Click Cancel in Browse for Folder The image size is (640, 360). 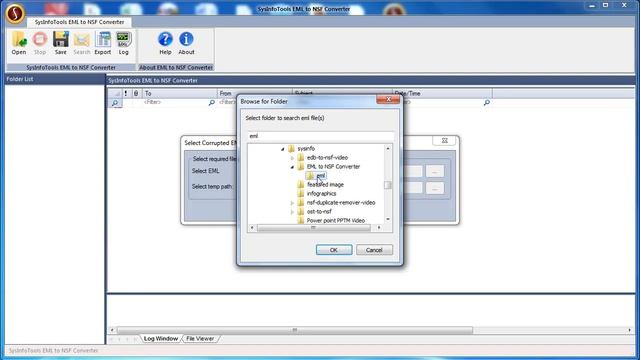click(374, 250)
